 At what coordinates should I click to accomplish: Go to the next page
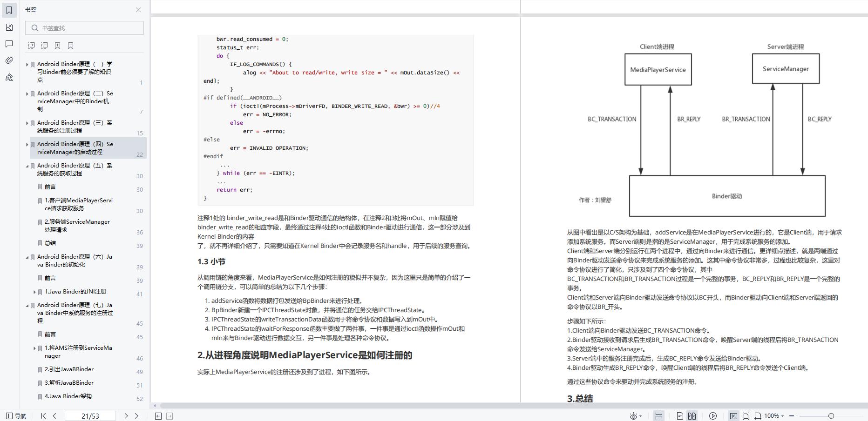[126, 416]
